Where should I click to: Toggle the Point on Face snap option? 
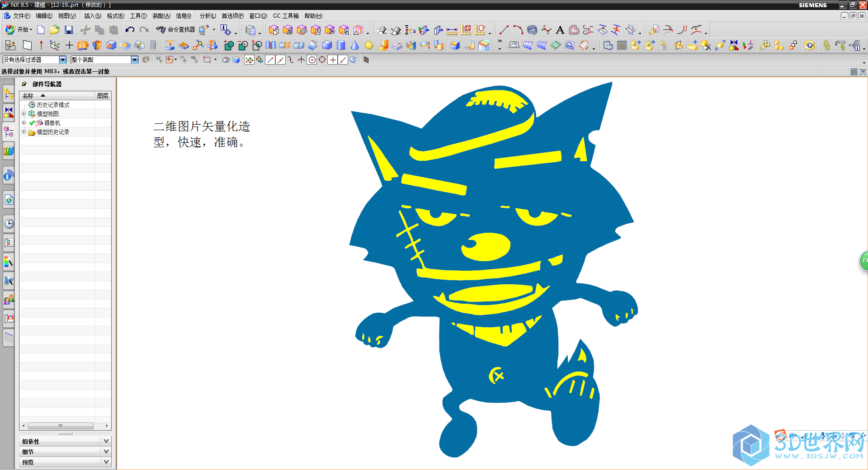click(x=353, y=60)
